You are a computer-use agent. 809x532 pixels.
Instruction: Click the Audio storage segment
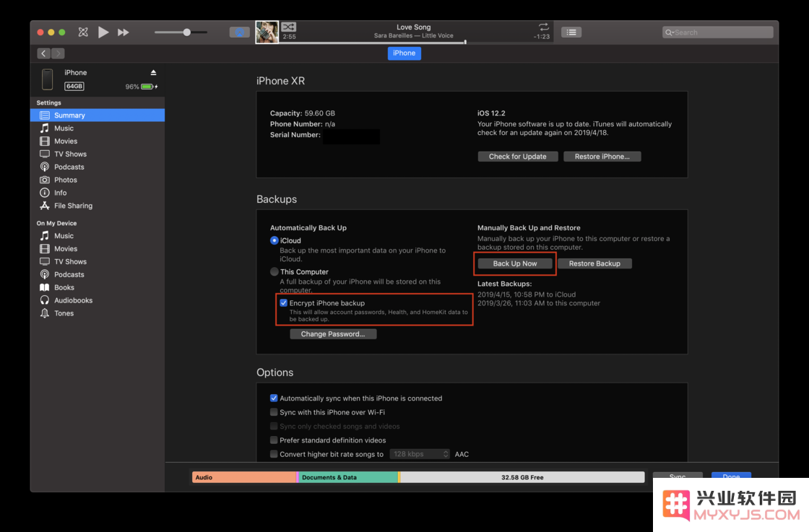point(245,477)
